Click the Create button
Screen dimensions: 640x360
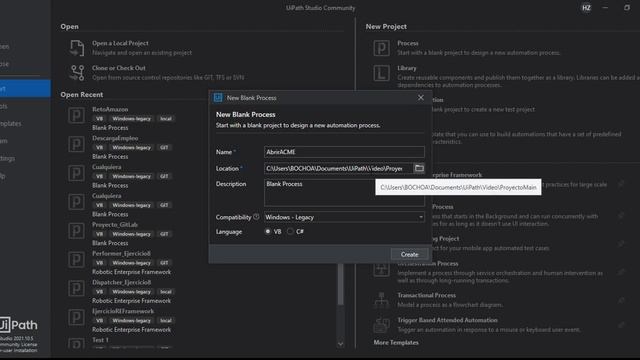click(x=409, y=254)
